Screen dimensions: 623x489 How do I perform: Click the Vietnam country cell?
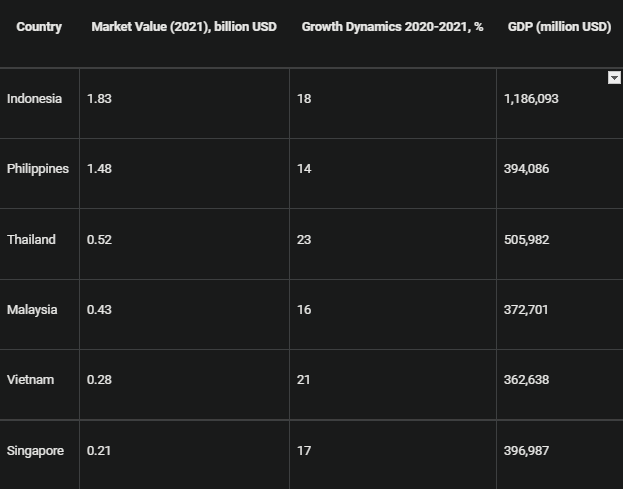coord(30,380)
